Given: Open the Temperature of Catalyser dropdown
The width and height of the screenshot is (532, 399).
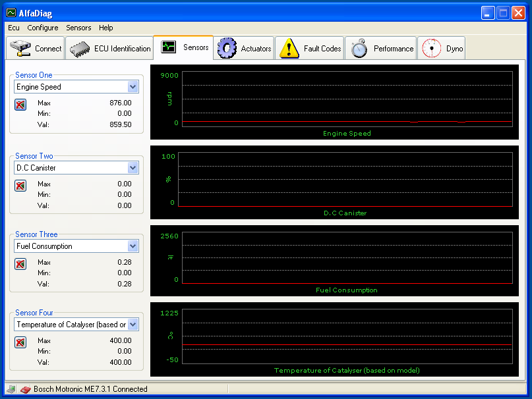Looking at the screenshot, I should (133, 325).
